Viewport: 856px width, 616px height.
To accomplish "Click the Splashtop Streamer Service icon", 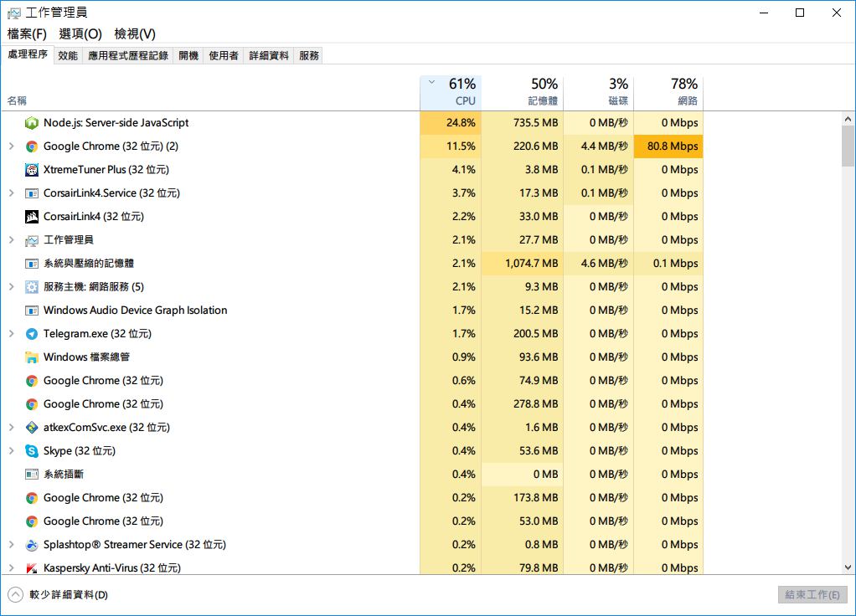I will [x=32, y=545].
